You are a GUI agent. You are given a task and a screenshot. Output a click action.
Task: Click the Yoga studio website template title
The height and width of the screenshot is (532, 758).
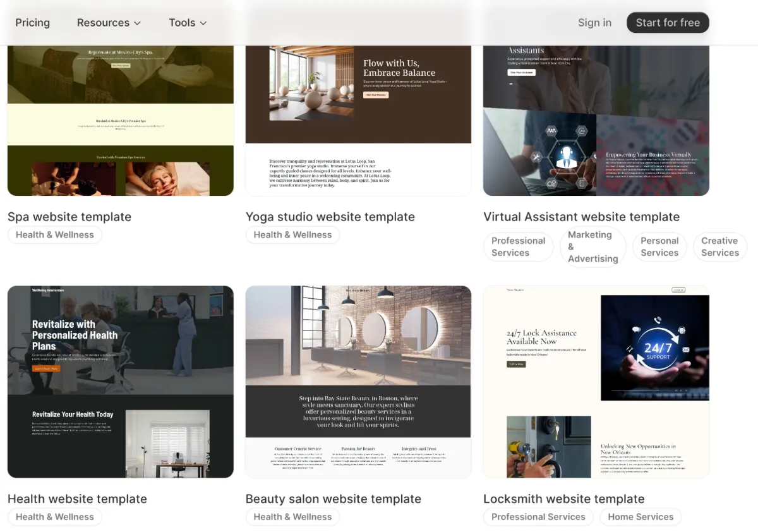click(330, 217)
